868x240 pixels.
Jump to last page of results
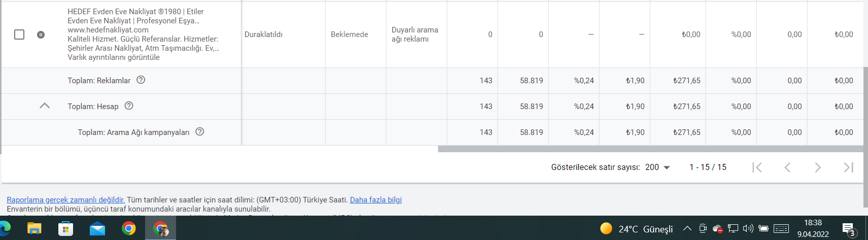(x=848, y=167)
